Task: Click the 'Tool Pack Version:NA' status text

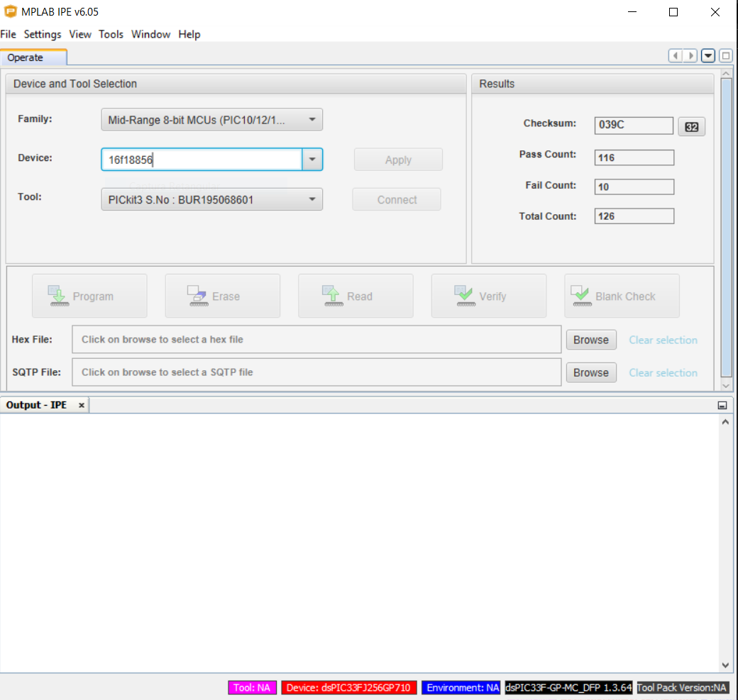Action: [x=682, y=688]
